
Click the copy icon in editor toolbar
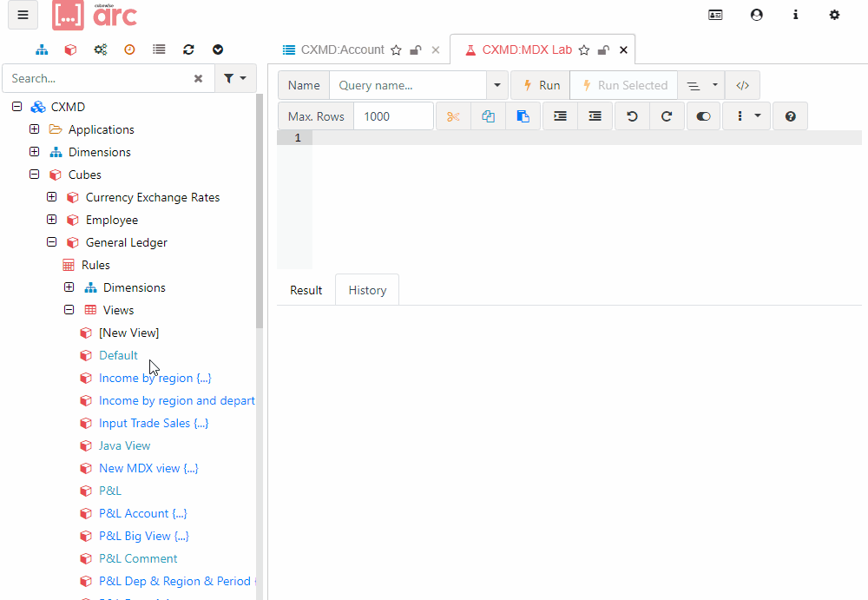click(x=488, y=116)
